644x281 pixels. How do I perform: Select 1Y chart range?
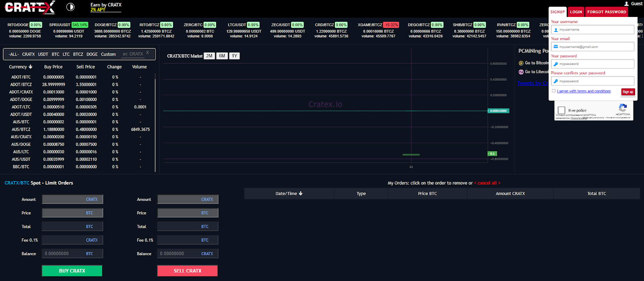[234, 56]
